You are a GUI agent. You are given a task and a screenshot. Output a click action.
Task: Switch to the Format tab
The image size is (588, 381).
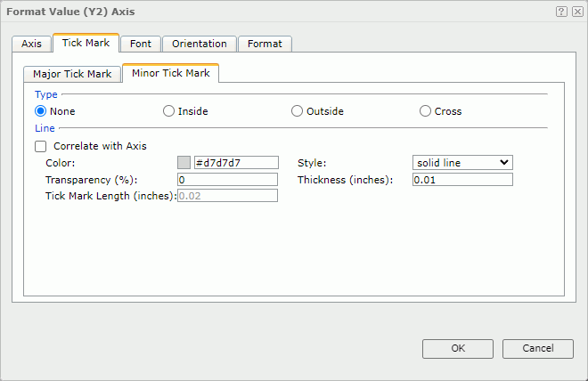(265, 44)
